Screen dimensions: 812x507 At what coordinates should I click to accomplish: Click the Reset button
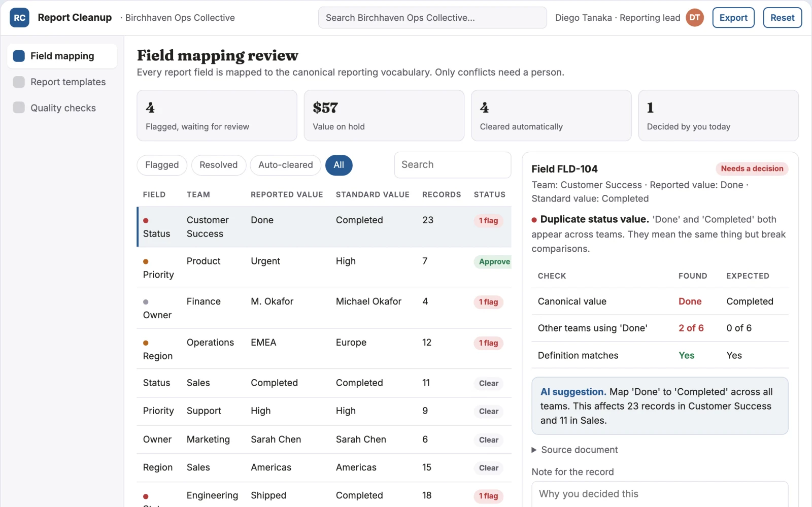click(783, 18)
